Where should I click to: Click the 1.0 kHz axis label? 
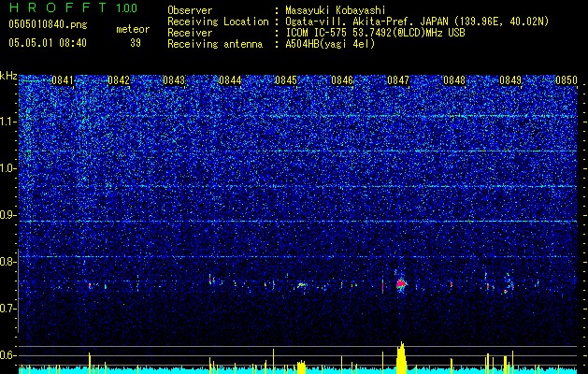coord(8,168)
